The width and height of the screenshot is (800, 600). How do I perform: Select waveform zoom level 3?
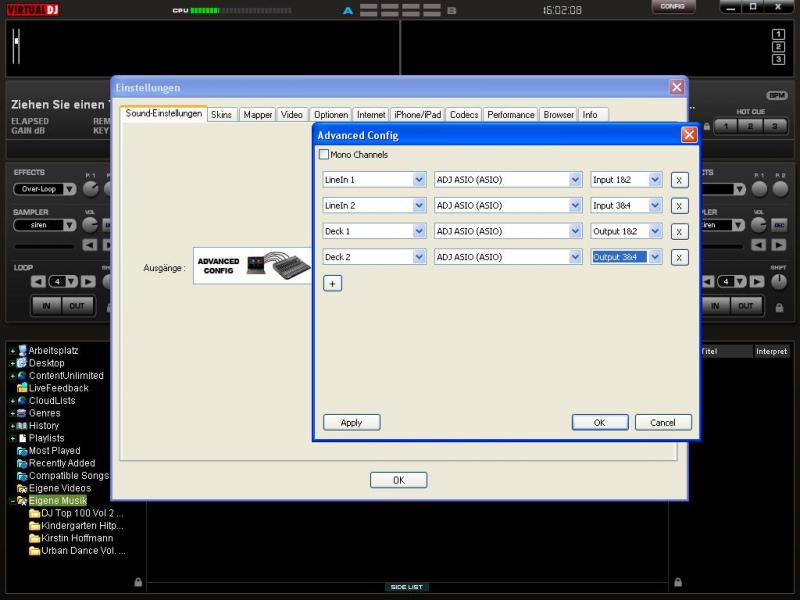click(x=778, y=60)
